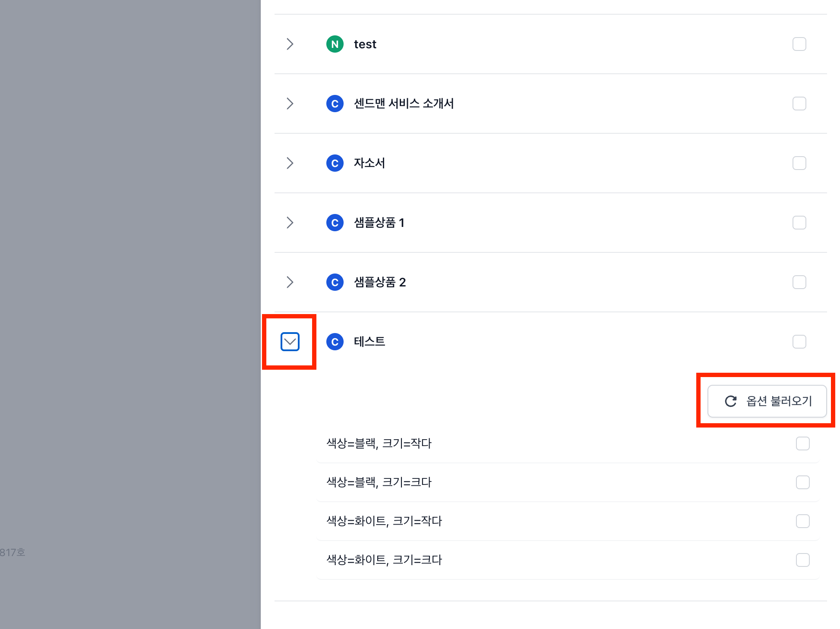Viewport: 840px width, 629px height.
Task: Click the blue C icon beside 센드맨 서비스 소개서
Action: 335,104
